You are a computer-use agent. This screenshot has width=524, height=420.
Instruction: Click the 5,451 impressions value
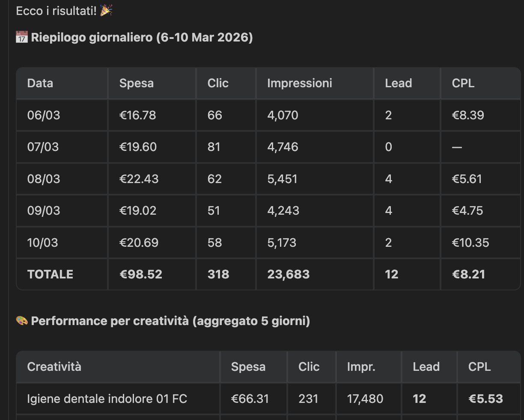(x=283, y=179)
